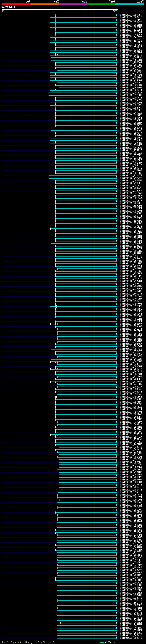The width and height of the screenshot is (146, 644).
Task: Select label UniRef100_O80369
Action: (131, 347)
